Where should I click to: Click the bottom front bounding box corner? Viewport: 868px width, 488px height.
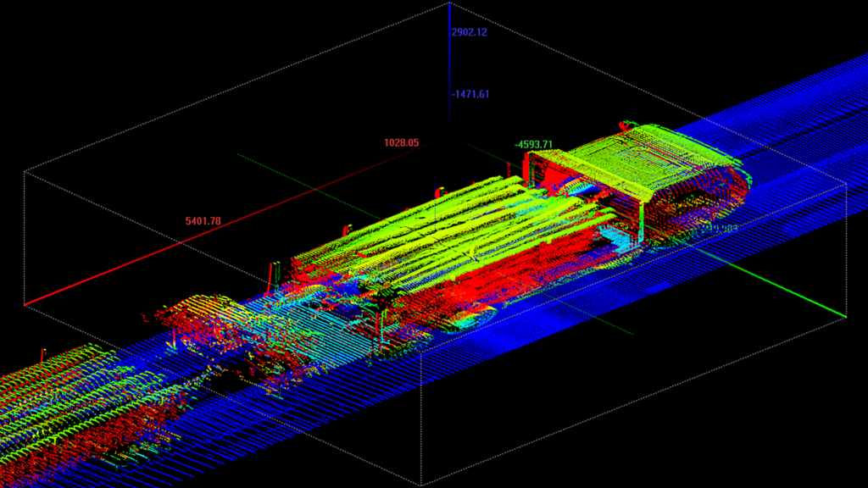coord(420,485)
